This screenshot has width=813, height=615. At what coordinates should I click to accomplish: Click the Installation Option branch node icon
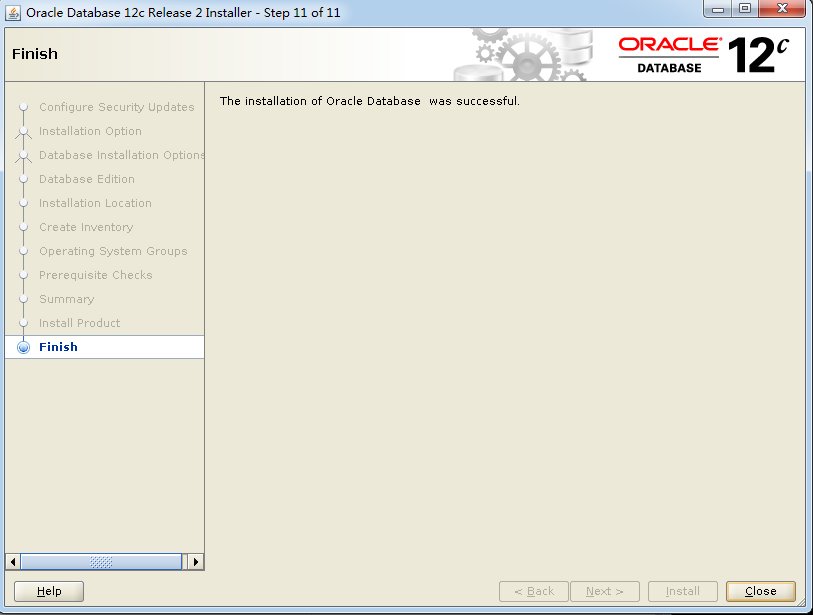[x=23, y=132]
